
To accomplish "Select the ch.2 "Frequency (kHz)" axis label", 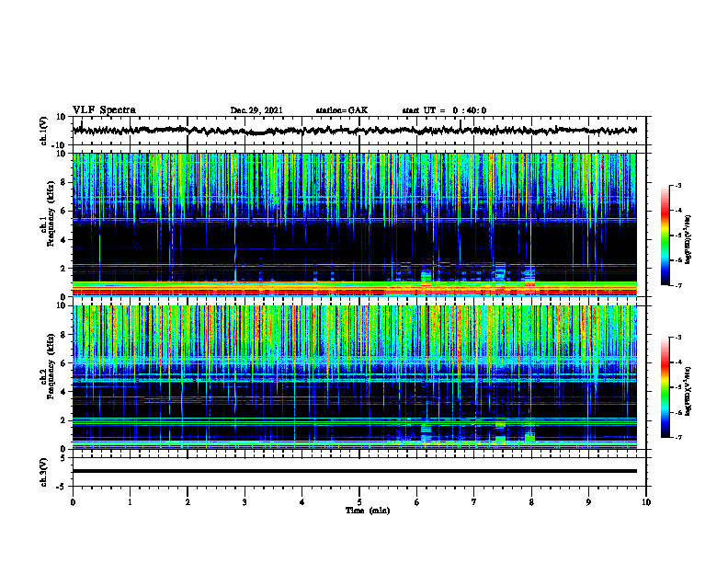I will point(51,366).
